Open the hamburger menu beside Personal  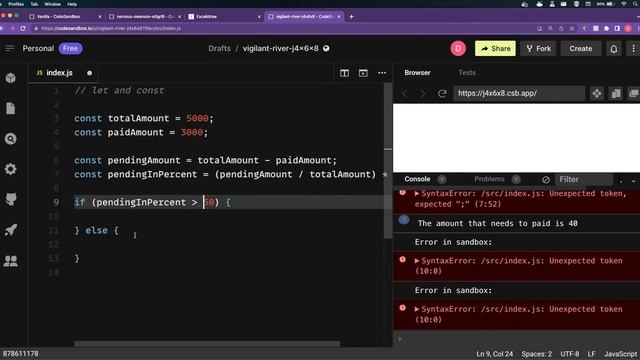tap(9, 48)
